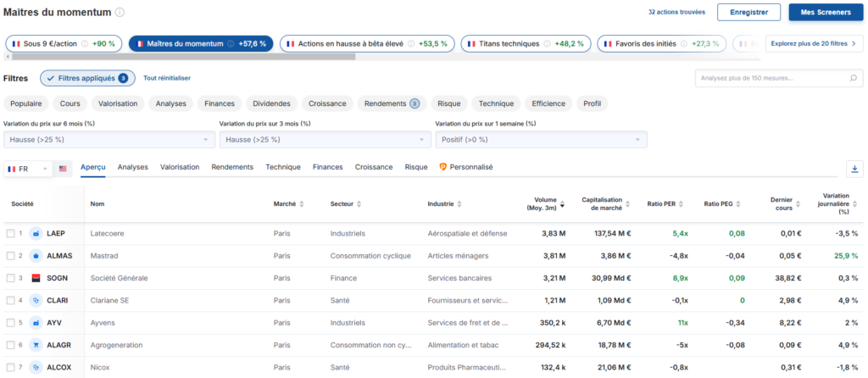This screenshot has width=868, height=378.
Task: Tick the checkbox for LAEP row
Action: click(x=10, y=233)
